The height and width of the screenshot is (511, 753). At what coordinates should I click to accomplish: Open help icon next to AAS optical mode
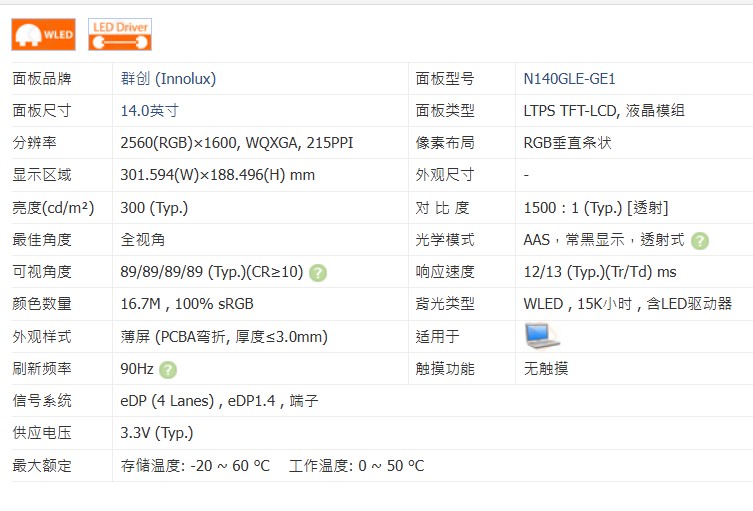tap(700, 240)
